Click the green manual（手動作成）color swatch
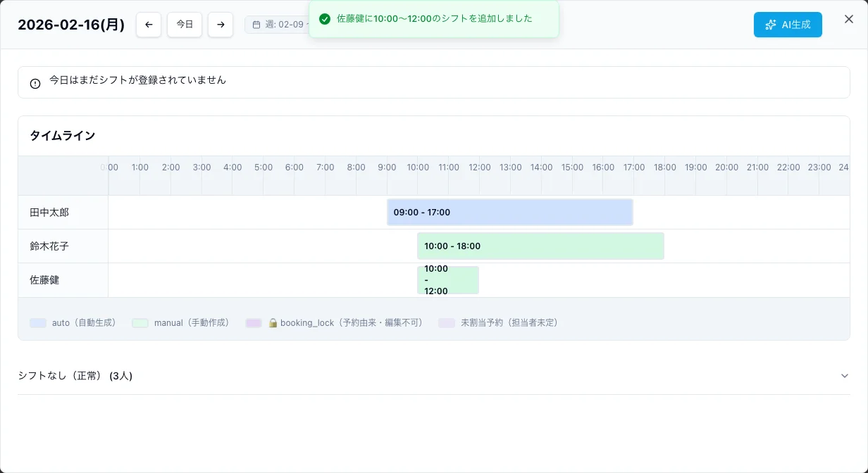Viewport: 868px width, 473px height. coord(139,322)
